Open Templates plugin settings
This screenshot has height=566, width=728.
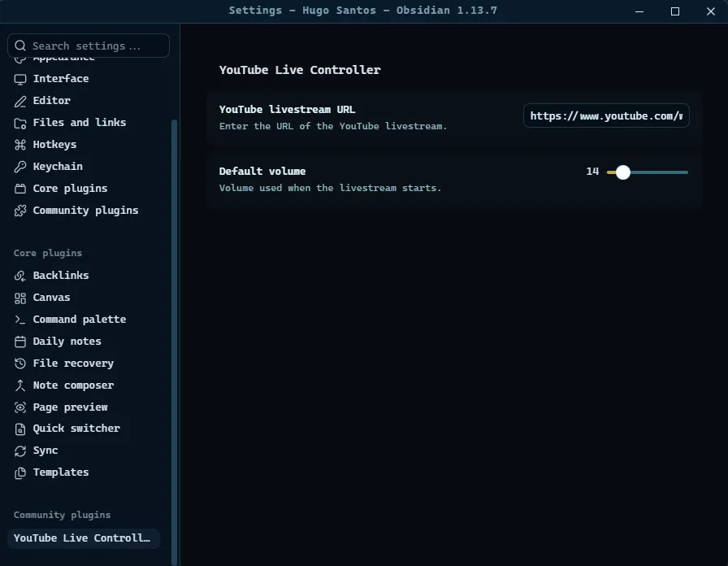[84, 472]
